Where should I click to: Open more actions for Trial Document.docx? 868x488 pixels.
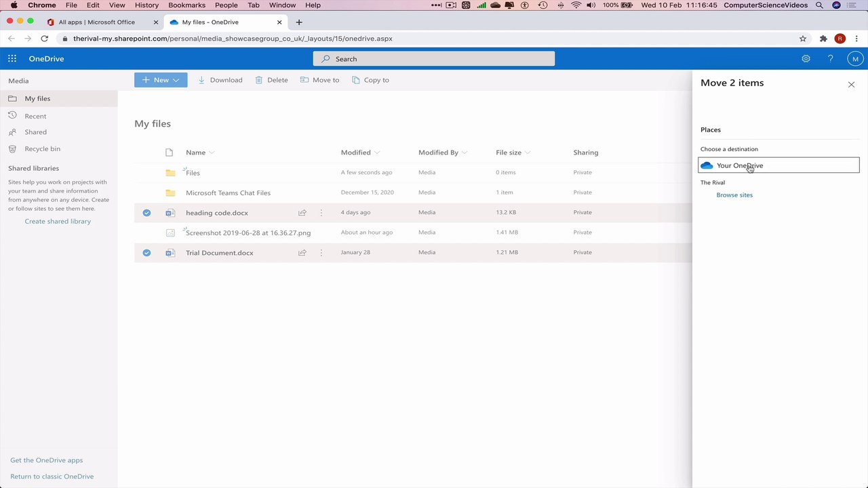tap(321, 253)
